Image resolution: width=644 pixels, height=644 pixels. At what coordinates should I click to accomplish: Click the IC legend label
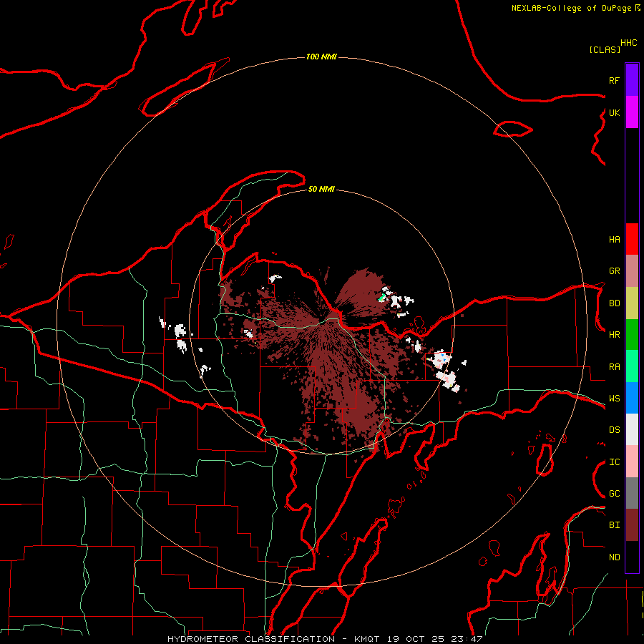coord(614,462)
